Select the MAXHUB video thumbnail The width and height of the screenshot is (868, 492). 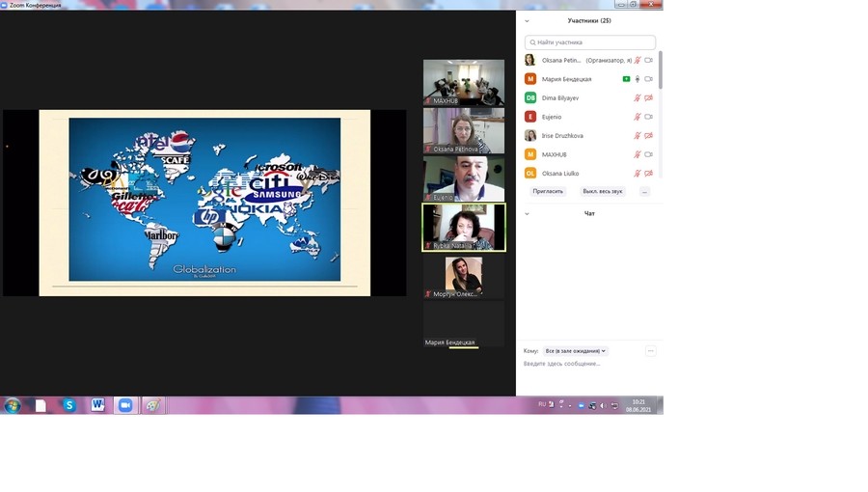pos(464,82)
